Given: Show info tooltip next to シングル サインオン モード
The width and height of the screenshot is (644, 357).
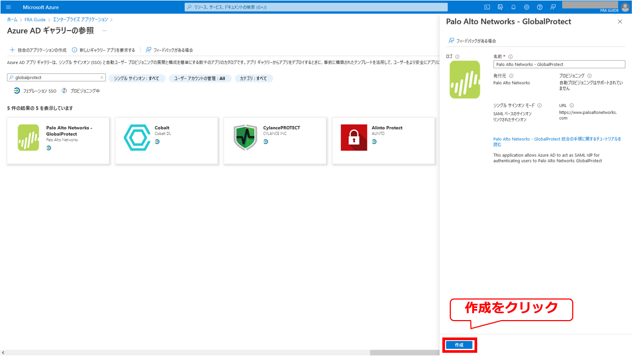Looking at the screenshot, I should point(539,105).
